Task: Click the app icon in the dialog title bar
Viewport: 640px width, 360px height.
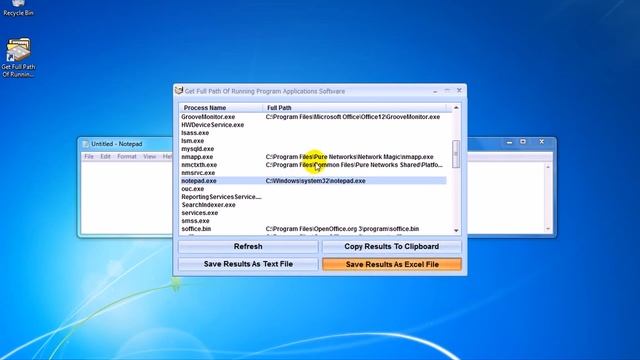Action: coord(179,91)
